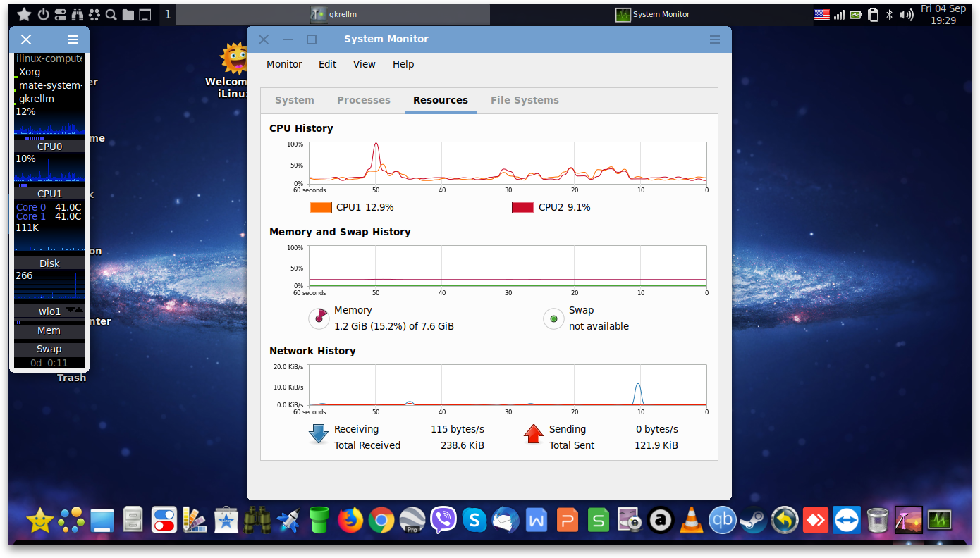This screenshot has width=980, height=558.
Task: Switch to gkrellm in the taskbar
Action: click(332, 14)
